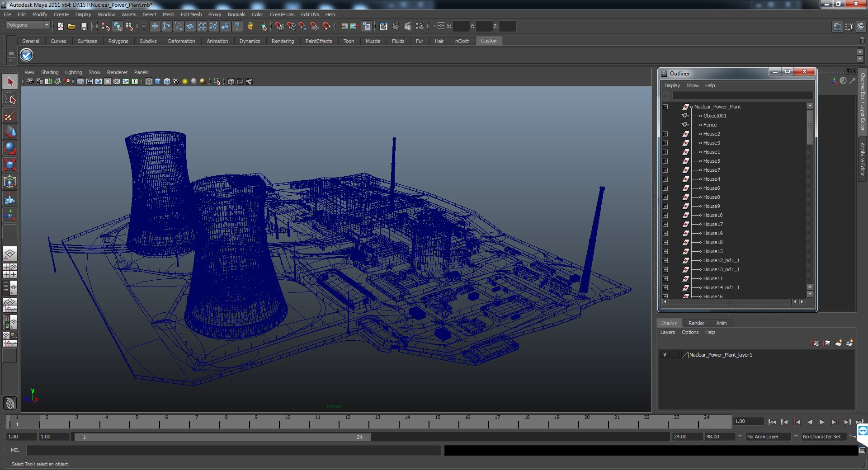
Task: Toggle film gate icon in viewport toolbar
Action: [90, 81]
